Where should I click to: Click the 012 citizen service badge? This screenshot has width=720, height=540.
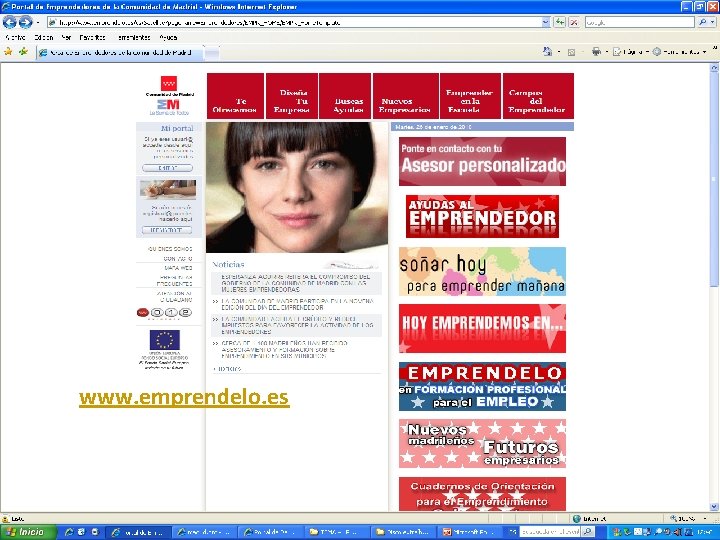point(164,313)
